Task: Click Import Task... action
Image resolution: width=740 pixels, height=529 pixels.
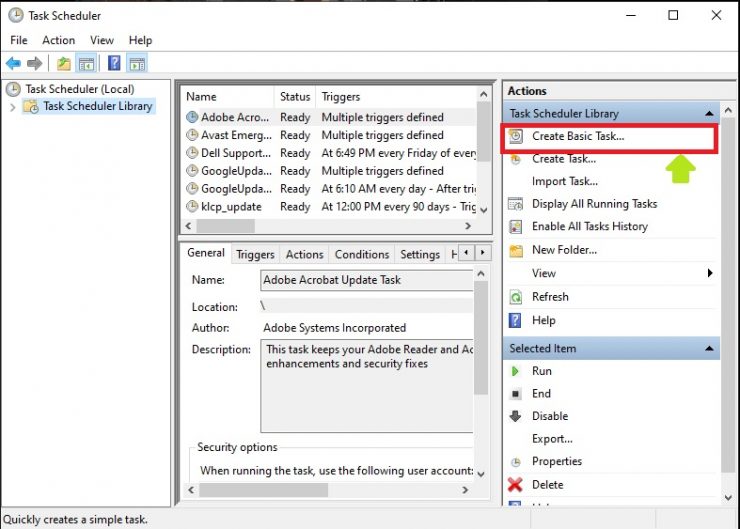Action: 564,181
